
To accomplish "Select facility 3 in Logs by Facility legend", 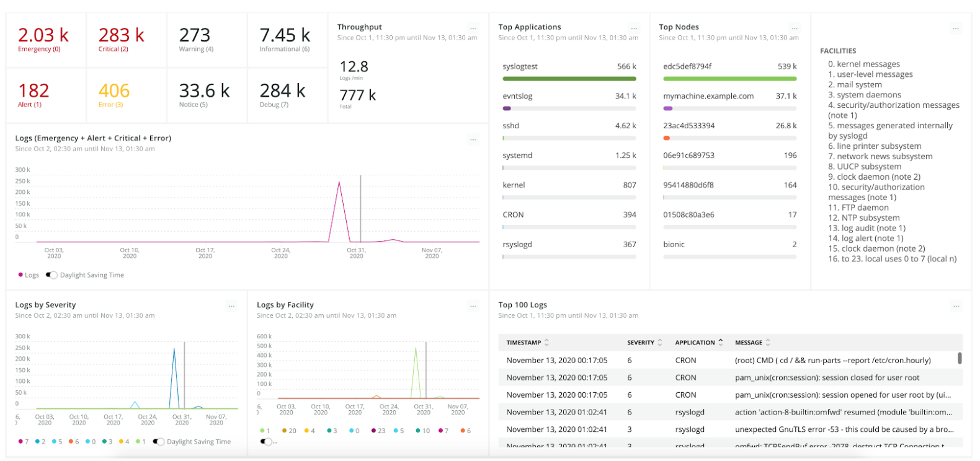I will [x=332, y=431].
